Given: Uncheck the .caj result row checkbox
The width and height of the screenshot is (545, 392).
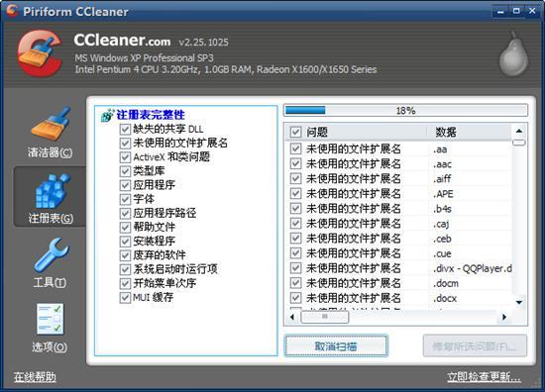Looking at the screenshot, I should [x=295, y=224].
